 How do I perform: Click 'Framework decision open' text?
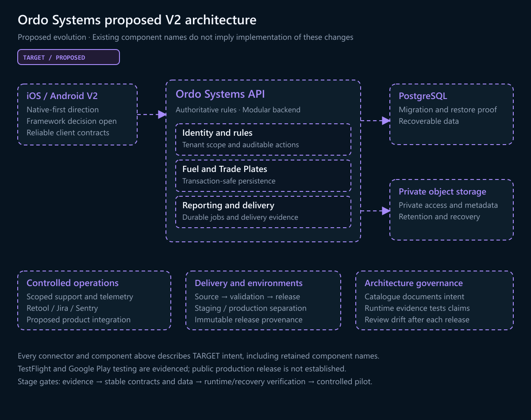[72, 121]
